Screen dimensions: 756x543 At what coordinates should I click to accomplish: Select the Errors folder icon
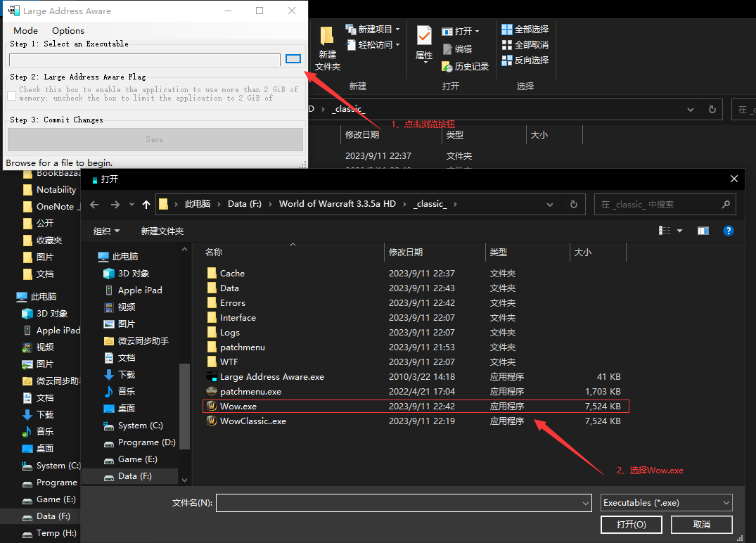point(212,303)
